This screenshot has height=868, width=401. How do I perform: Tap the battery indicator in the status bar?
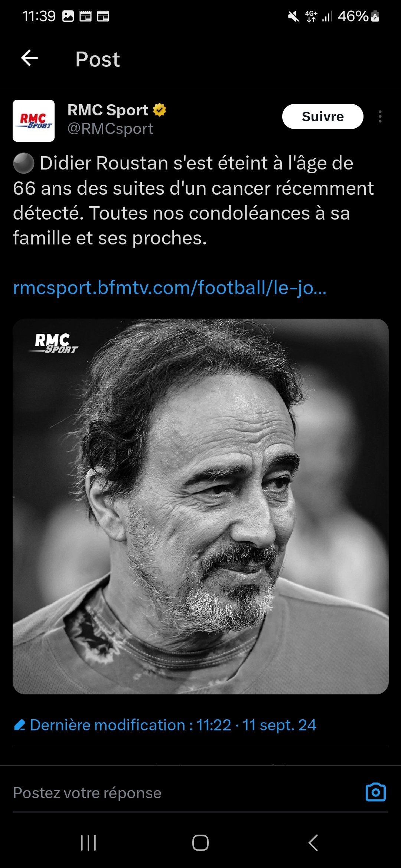(x=375, y=16)
